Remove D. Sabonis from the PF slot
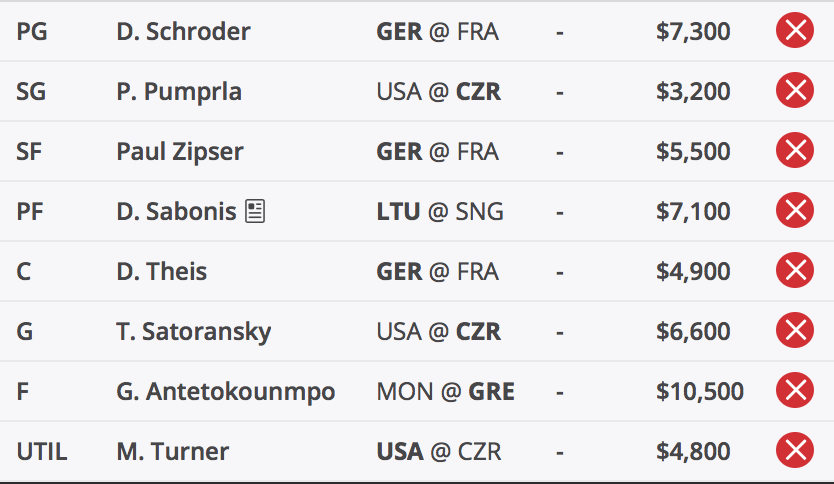Image resolution: width=834 pixels, height=484 pixels. tap(795, 211)
